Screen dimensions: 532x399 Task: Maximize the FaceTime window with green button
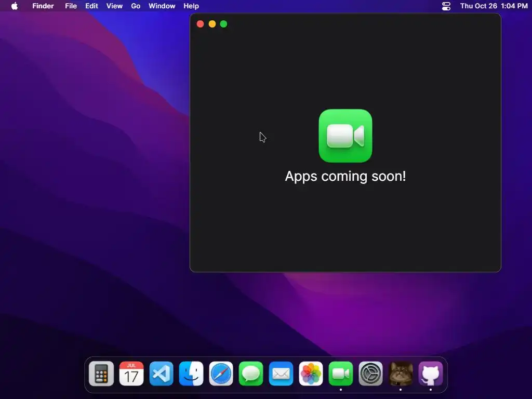click(223, 24)
